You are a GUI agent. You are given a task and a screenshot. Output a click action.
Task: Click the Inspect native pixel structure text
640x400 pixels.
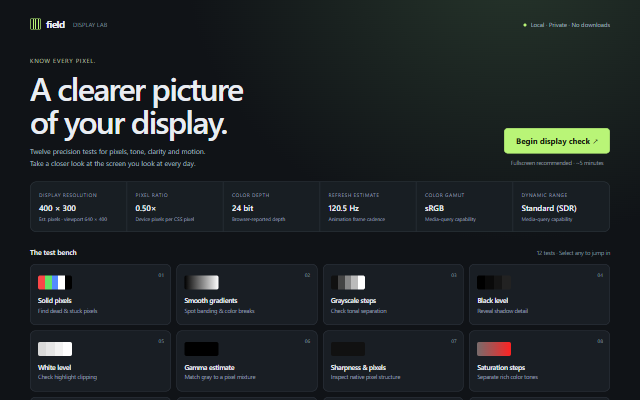[366, 377]
